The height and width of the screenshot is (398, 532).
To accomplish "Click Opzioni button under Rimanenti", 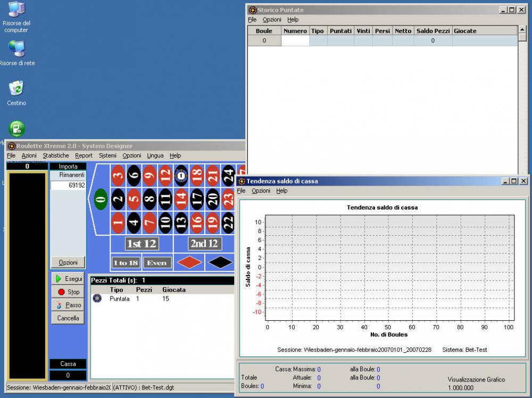I will coord(68,262).
